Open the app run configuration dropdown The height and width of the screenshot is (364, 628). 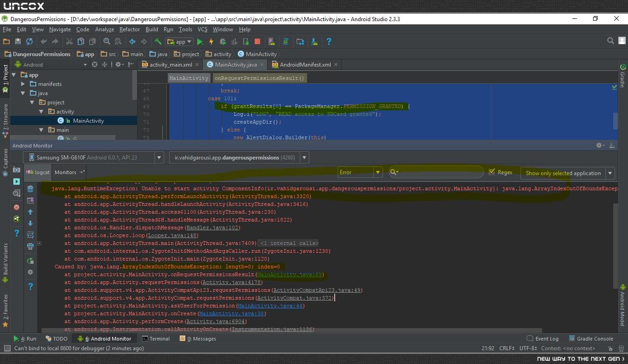tap(180, 41)
